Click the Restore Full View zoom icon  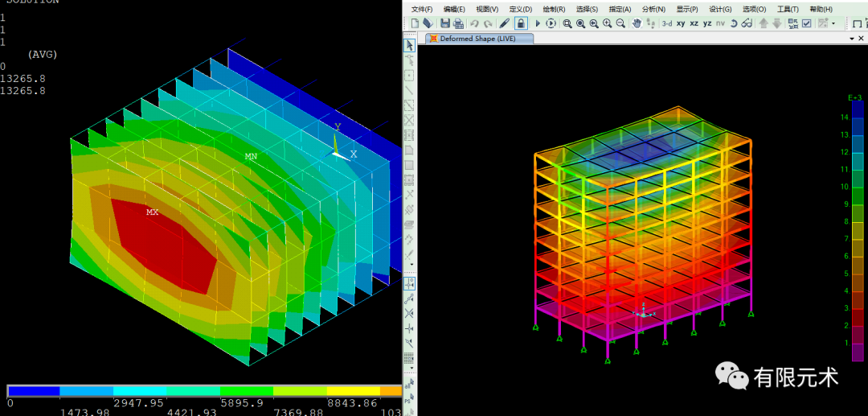581,23
